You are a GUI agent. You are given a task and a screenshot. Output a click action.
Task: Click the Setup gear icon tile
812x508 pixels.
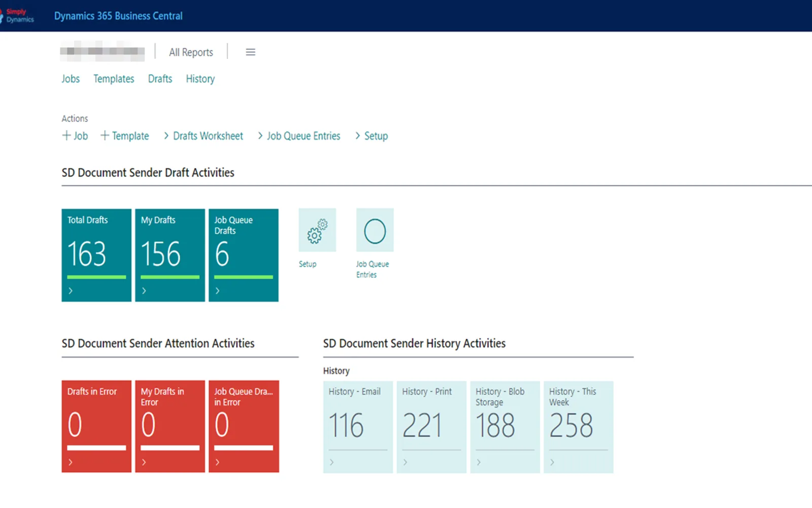click(317, 230)
